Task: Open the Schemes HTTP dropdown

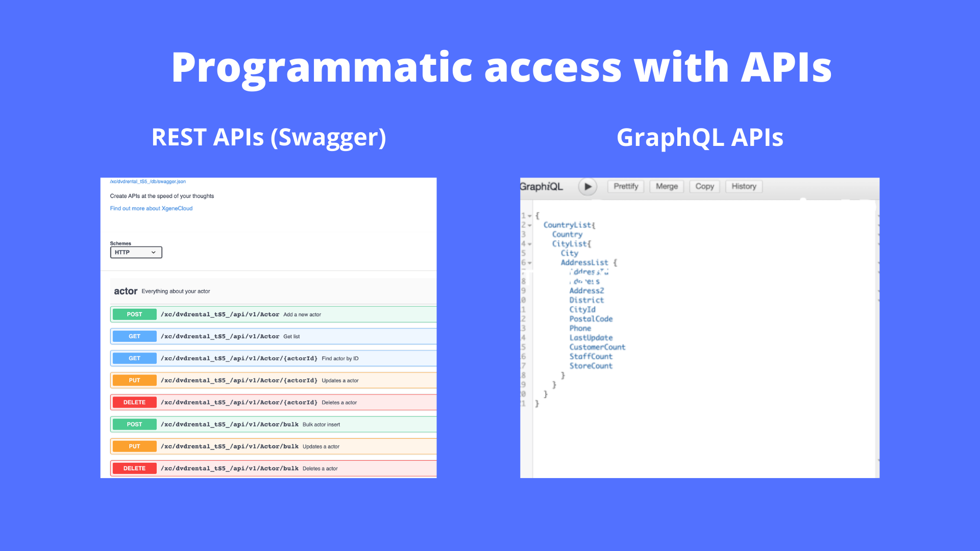Action: (136, 253)
